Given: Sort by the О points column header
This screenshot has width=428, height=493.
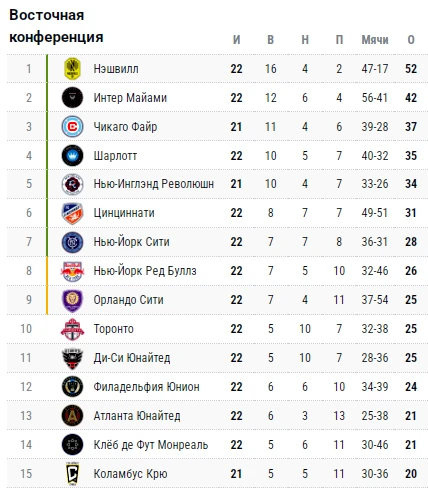Looking at the screenshot, I should pos(411,40).
